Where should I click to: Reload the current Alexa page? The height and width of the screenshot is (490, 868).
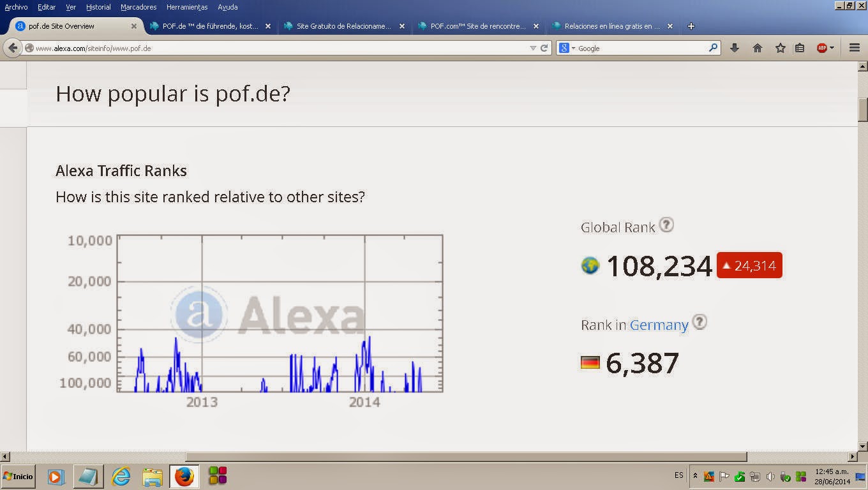click(544, 48)
